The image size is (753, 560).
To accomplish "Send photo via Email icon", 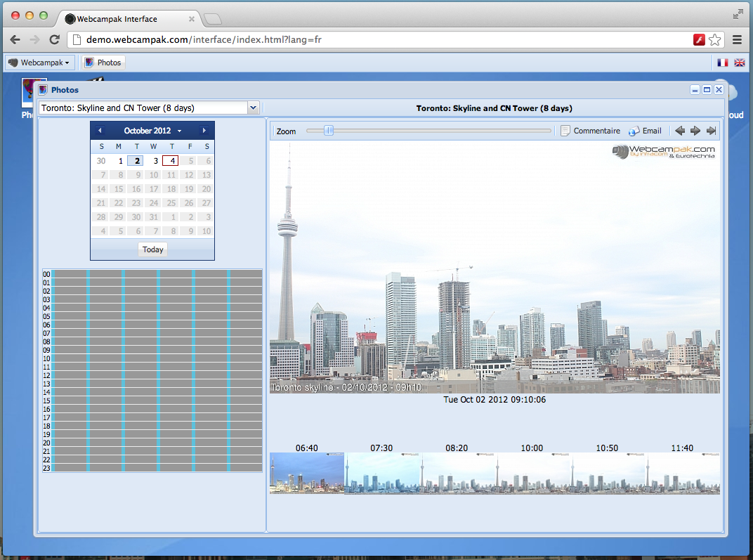I will [645, 131].
